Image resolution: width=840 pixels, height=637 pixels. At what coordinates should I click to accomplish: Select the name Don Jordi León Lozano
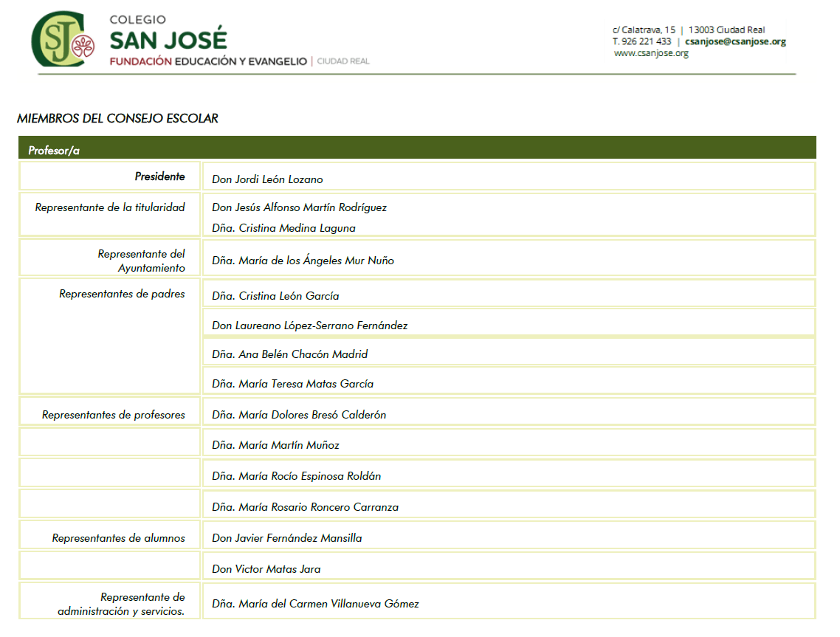click(267, 179)
